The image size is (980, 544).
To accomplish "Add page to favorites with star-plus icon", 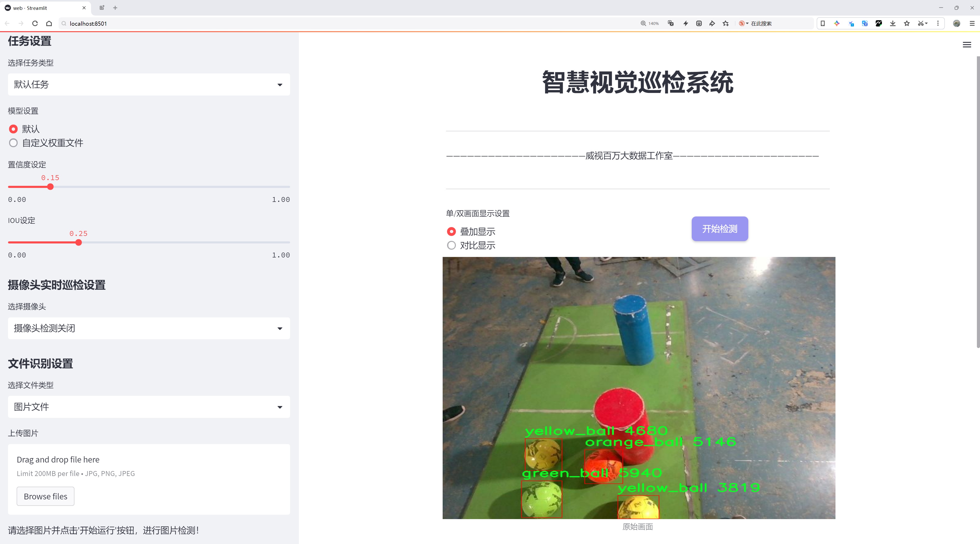I will (x=726, y=23).
